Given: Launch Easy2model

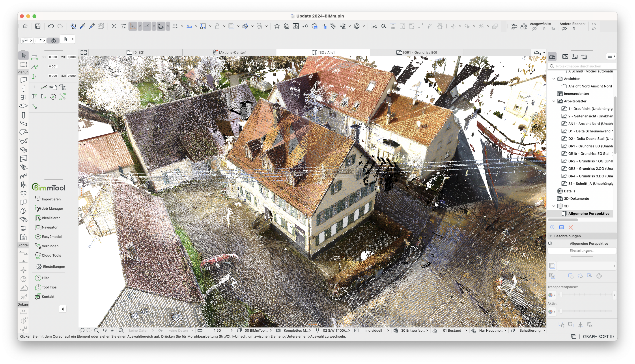Looking at the screenshot, I should tap(48, 237).
